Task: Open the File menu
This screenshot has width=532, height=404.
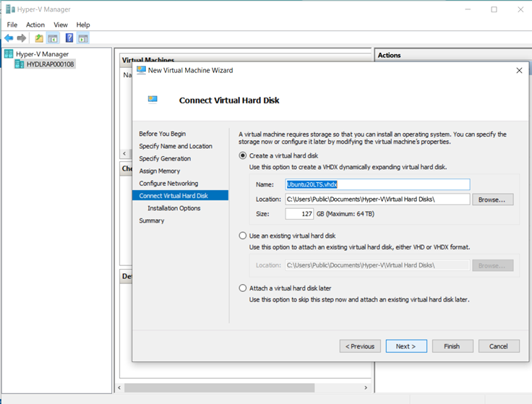Action: [x=12, y=25]
